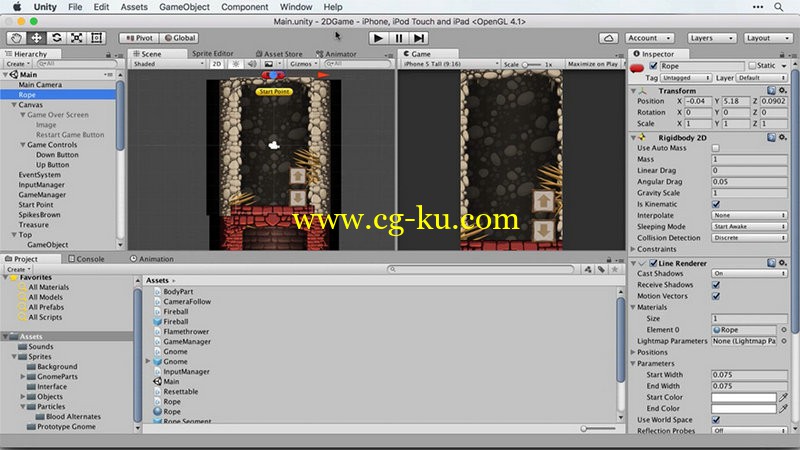This screenshot has width=800, height=450.
Task: Switch to the Console tab
Action: point(86,259)
